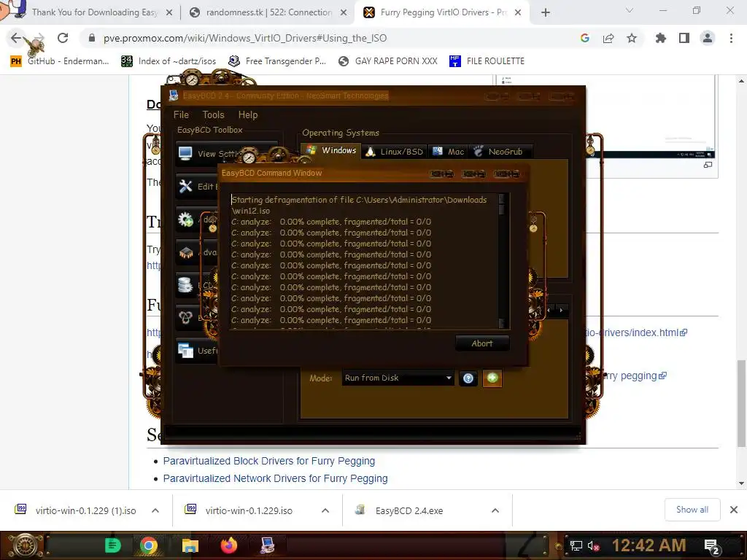The height and width of the screenshot is (560, 747).
Task: Click the Google icon in address bar
Action: 585,38
